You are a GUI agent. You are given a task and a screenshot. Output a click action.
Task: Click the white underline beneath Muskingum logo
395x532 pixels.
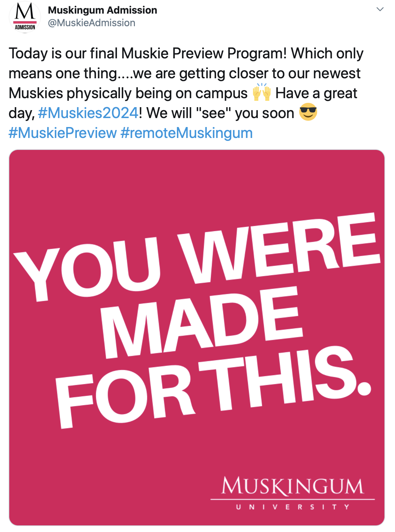(x=293, y=499)
